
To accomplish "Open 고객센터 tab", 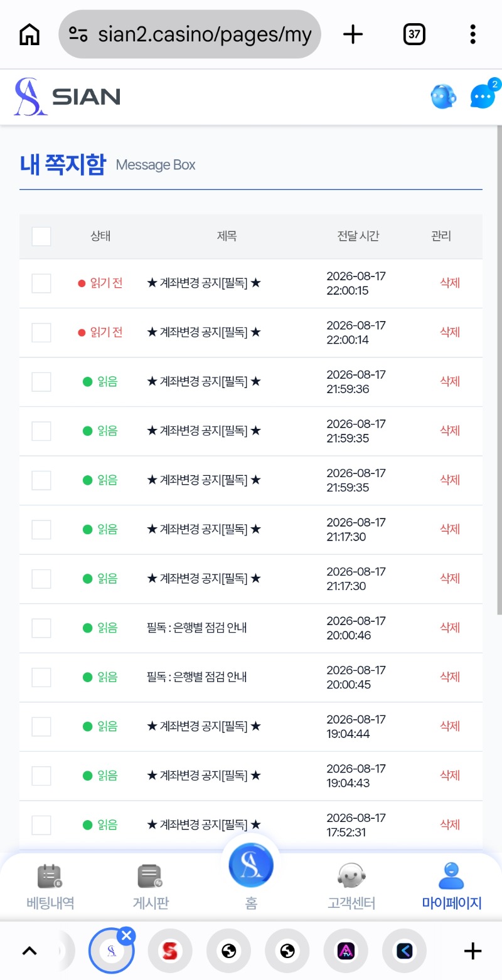I will [351, 887].
